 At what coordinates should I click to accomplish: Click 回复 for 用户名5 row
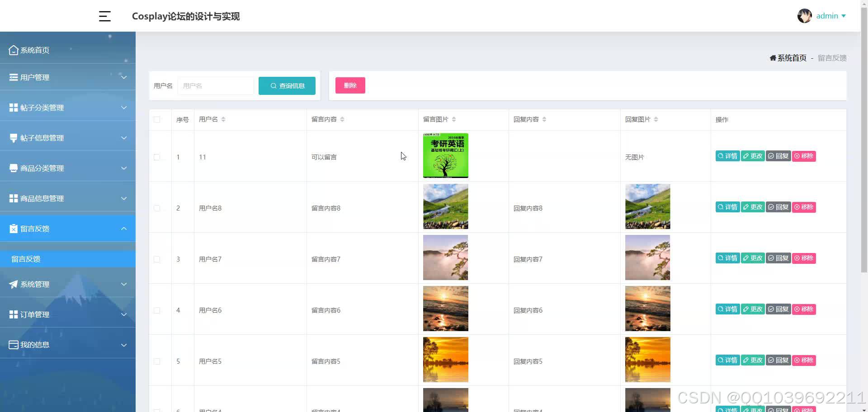pyautogui.click(x=778, y=360)
